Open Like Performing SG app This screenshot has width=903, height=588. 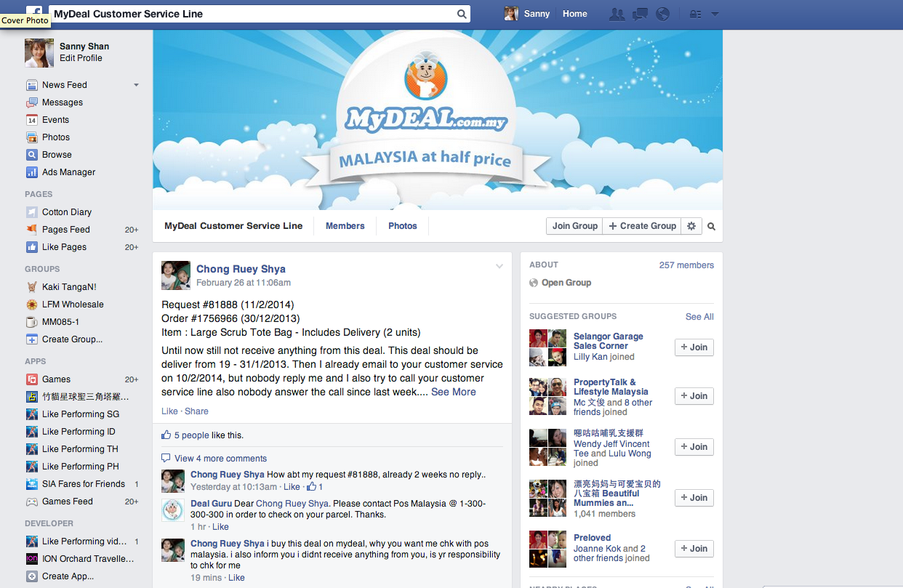point(80,414)
